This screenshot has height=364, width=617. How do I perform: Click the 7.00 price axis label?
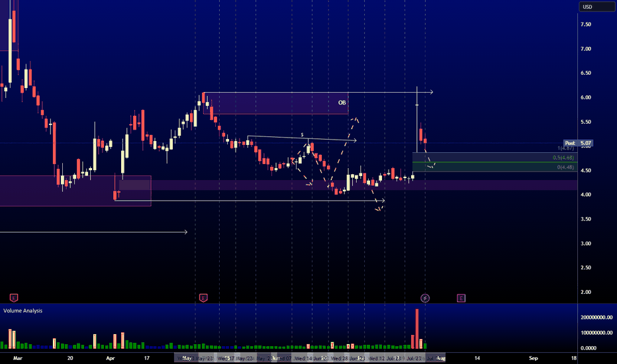586,49
